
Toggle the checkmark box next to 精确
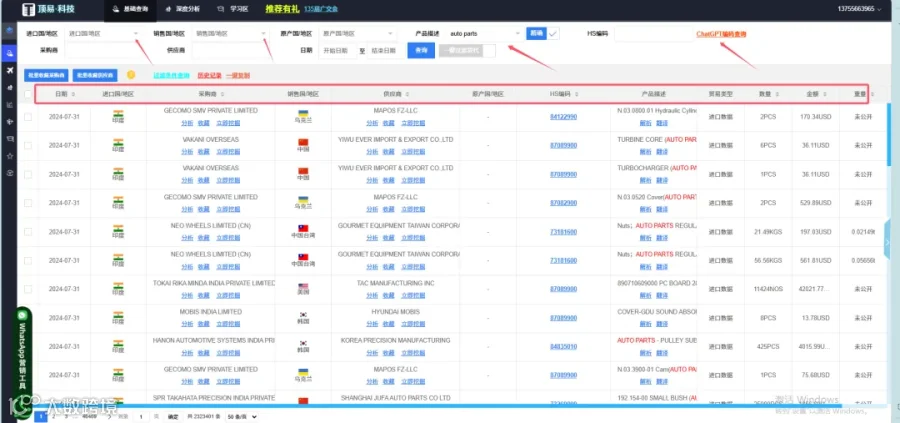coord(553,34)
